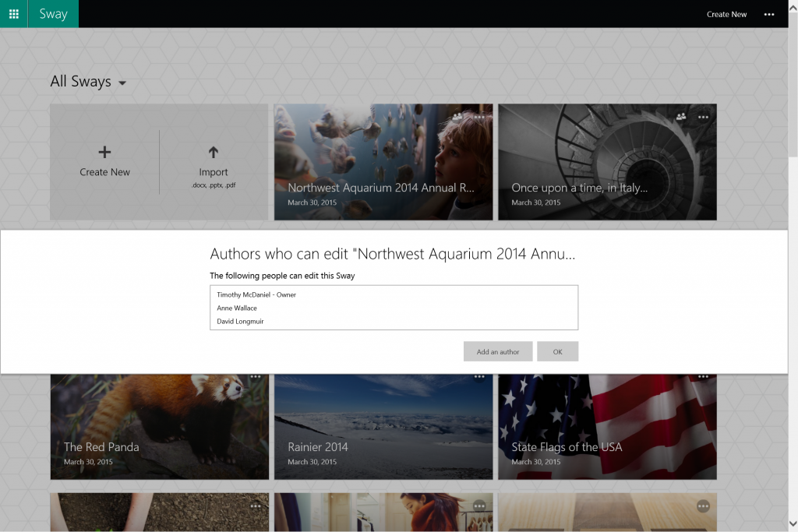The image size is (798, 532).
Task: Open the ellipsis options on The Red Panda tile
Action: click(255, 375)
